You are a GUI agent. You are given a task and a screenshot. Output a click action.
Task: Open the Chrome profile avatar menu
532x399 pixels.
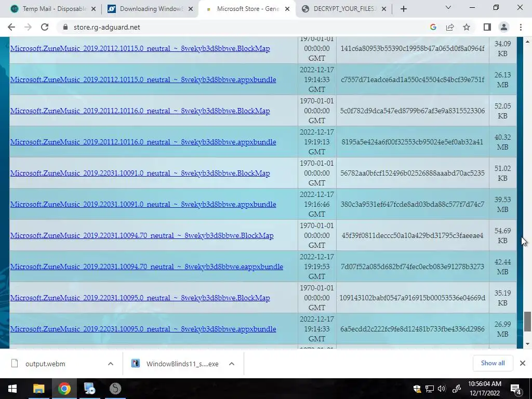[504, 27]
